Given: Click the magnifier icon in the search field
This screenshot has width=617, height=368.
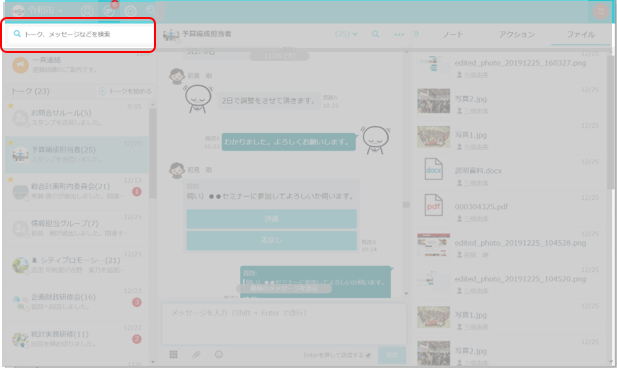Looking at the screenshot, I should 17,34.
